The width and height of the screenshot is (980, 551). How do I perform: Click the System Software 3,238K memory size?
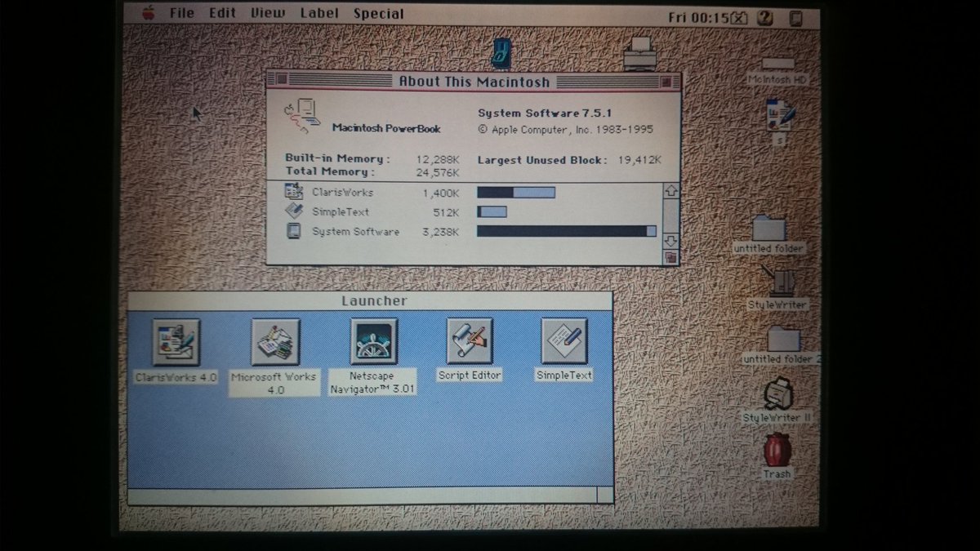click(x=440, y=232)
